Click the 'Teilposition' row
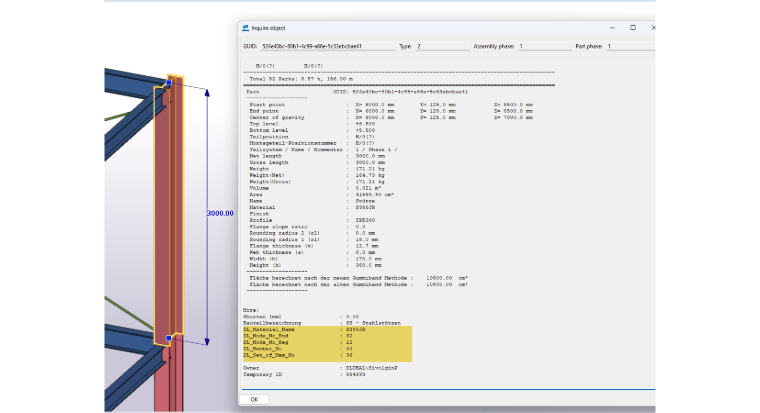 (312, 137)
